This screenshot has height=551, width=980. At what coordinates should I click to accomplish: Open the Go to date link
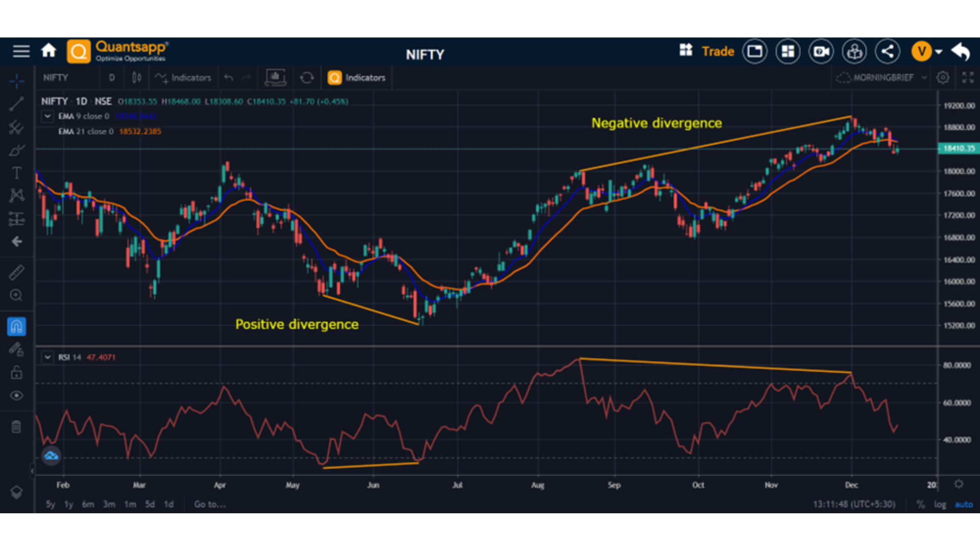point(209,504)
